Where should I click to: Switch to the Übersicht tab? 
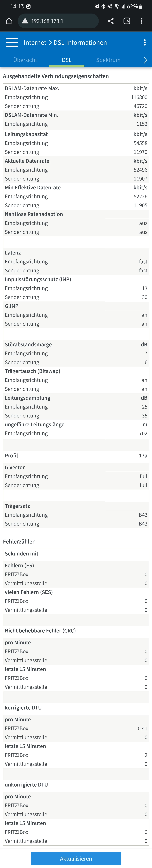(x=25, y=60)
